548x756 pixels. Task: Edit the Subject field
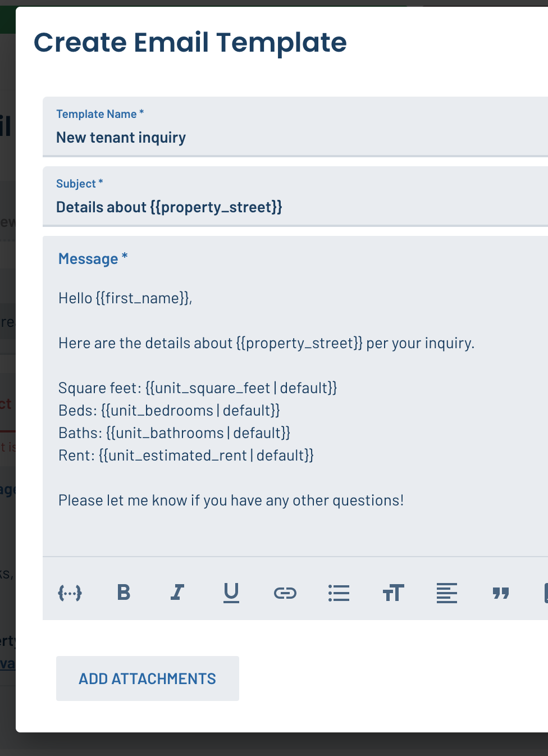point(295,197)
